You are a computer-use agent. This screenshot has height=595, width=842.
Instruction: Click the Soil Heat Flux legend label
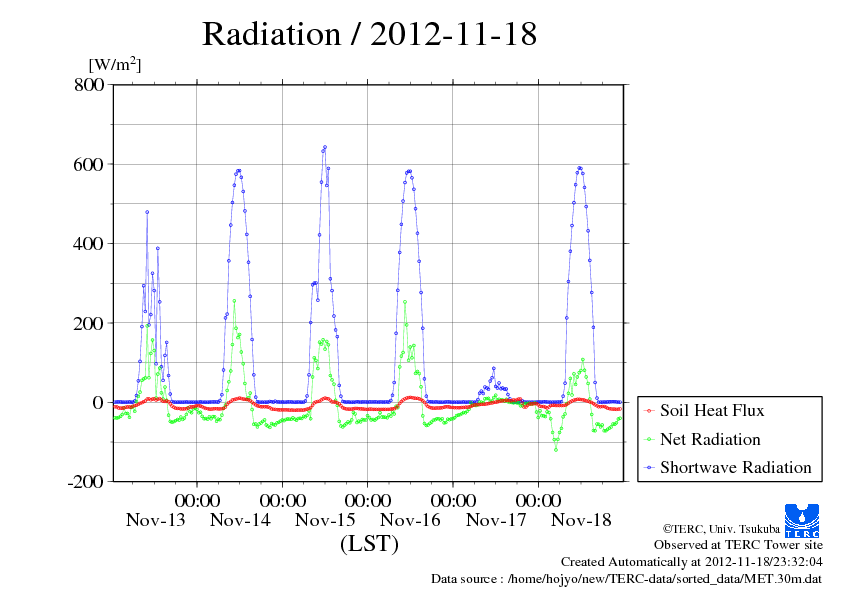click(x=712, y=410)
